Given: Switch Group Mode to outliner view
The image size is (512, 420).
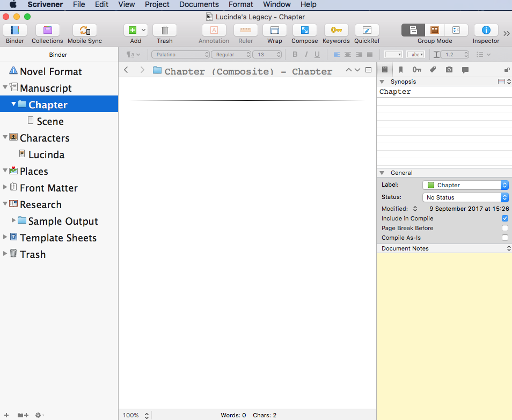Looking at the screenshot, I should pos(456,31).
